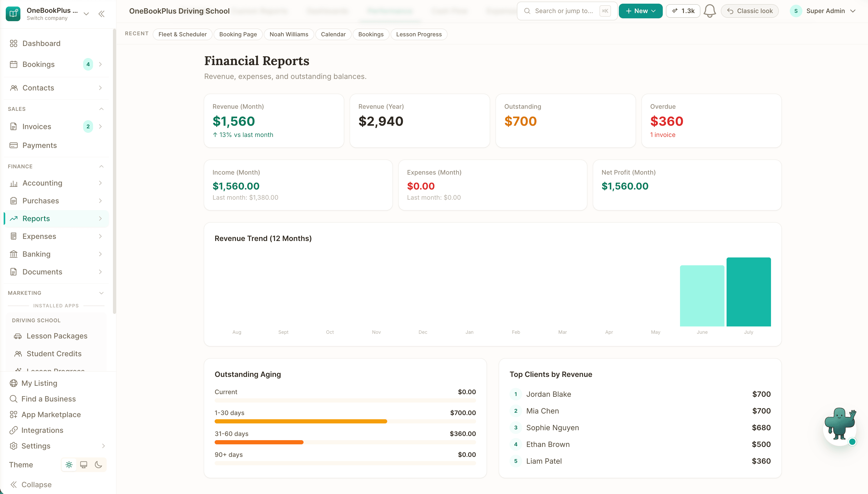Click the Settings gear icon
The height and width of the screenshot is (494, 868).
(x=14, y=446)
